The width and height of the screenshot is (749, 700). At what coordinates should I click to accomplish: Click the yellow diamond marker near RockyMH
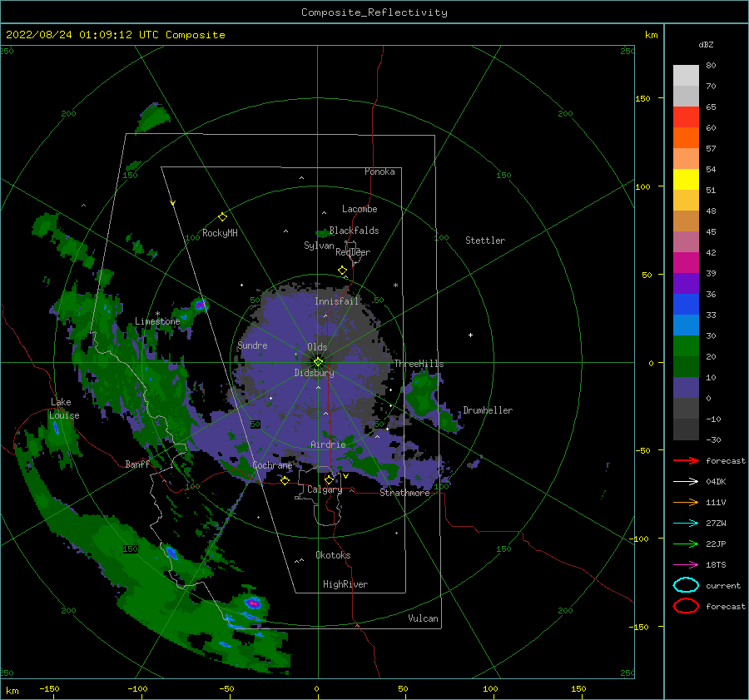222,217
